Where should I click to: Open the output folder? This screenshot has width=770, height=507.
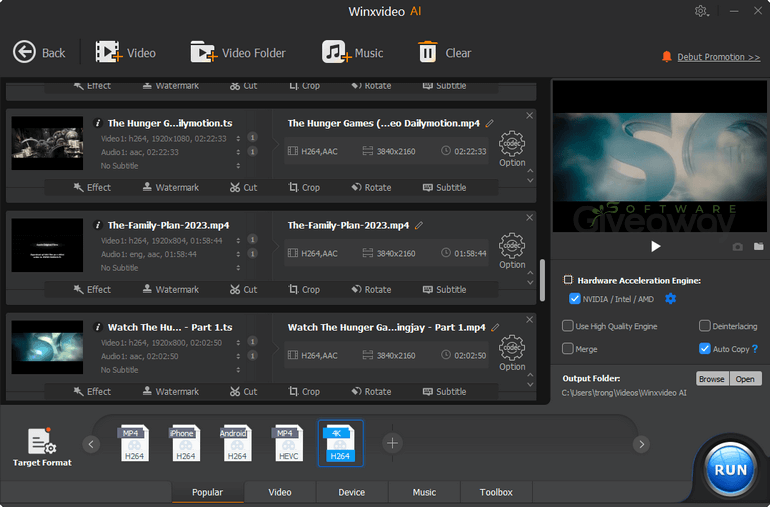tap(745, 379)
